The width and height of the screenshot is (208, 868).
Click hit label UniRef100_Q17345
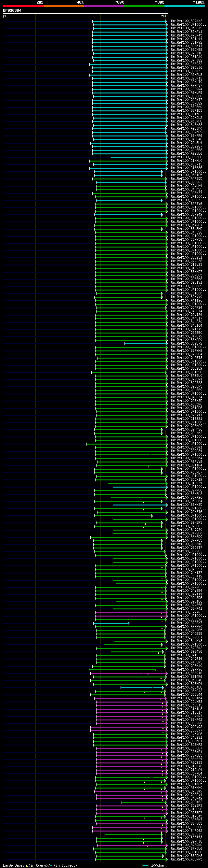click(x=187, y=817)
